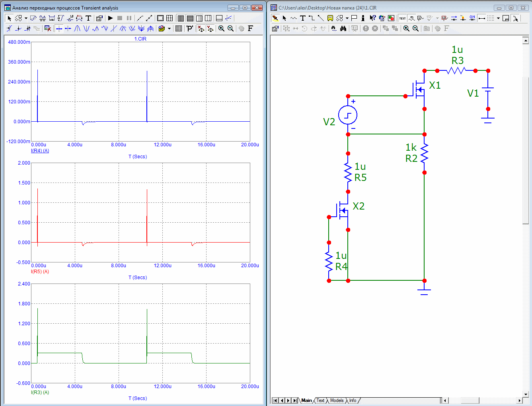Toggle the ON condition display button
The image size is (532, 406).
pyautogui.click(x=472, y=18)
